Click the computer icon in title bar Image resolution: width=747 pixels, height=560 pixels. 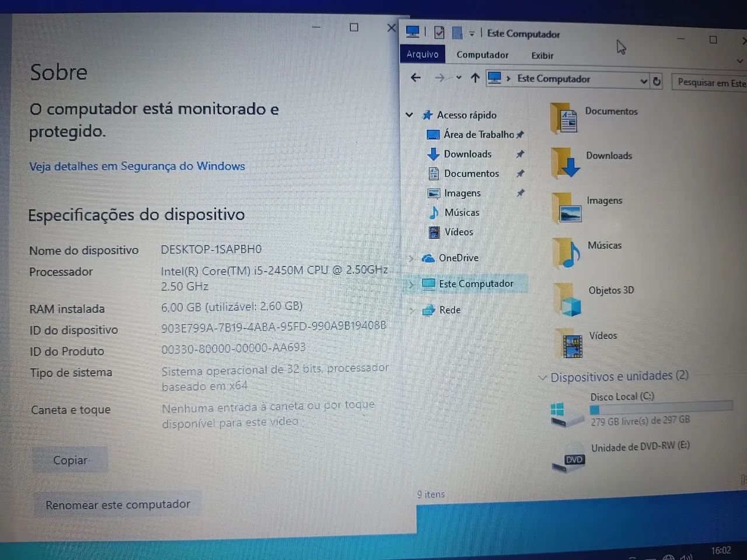click(413, 32)
